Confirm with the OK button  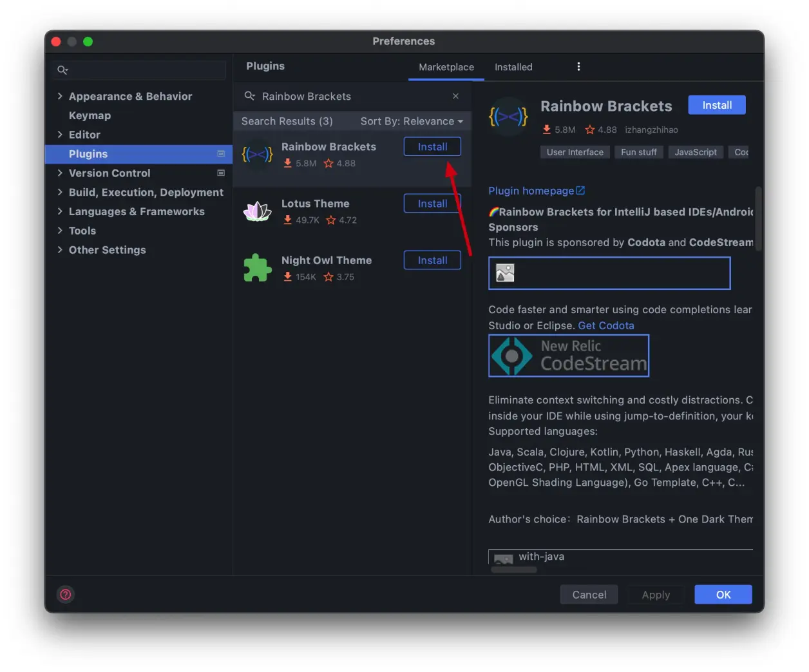(723, 595)
